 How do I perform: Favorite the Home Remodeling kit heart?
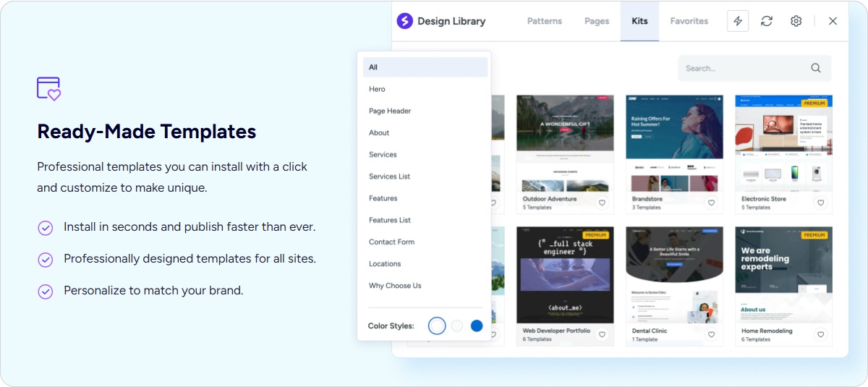coord(820,335)
